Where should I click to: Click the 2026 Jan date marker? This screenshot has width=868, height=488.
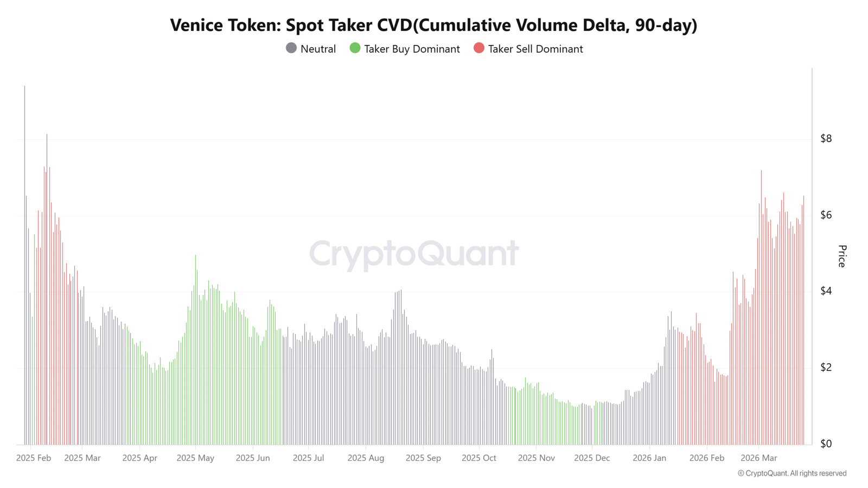pyautogui.click(x=649, y=458)
